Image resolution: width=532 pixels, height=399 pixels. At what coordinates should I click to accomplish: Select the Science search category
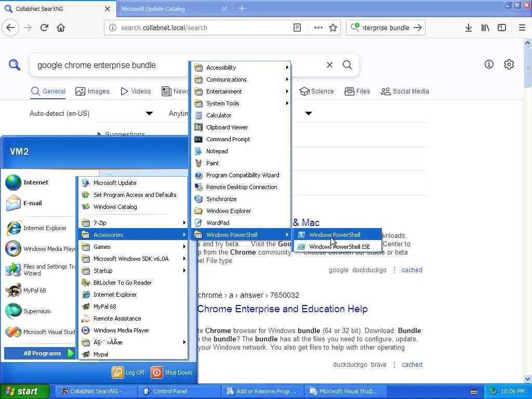316,91
